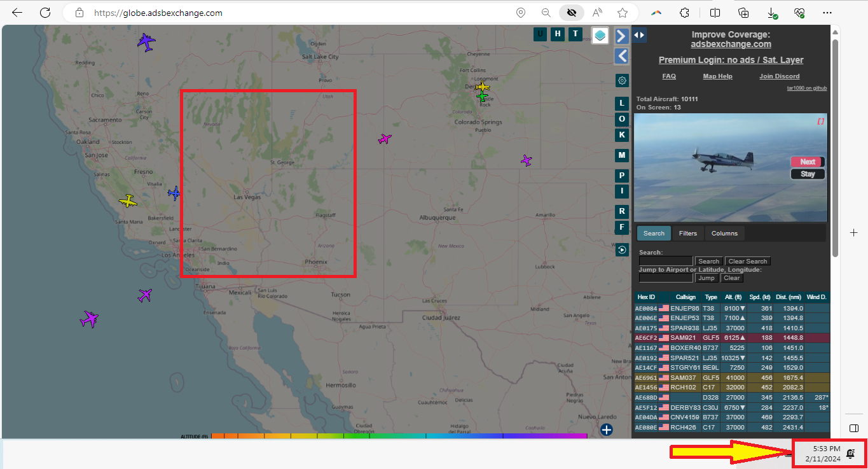Start the replay circular play icon on the map
The height and width of the screenshot is (469, 868).
tap(622, 250)
